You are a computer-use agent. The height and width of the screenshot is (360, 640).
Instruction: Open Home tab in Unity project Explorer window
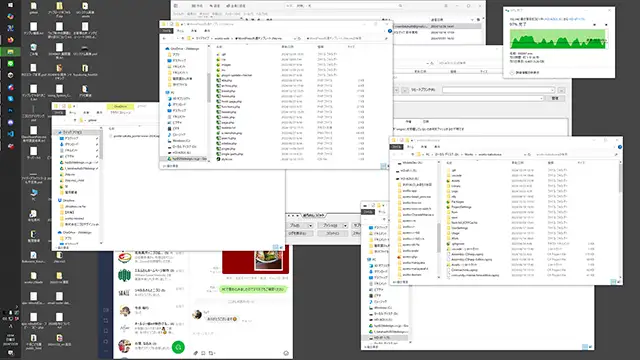click(410, 147)
